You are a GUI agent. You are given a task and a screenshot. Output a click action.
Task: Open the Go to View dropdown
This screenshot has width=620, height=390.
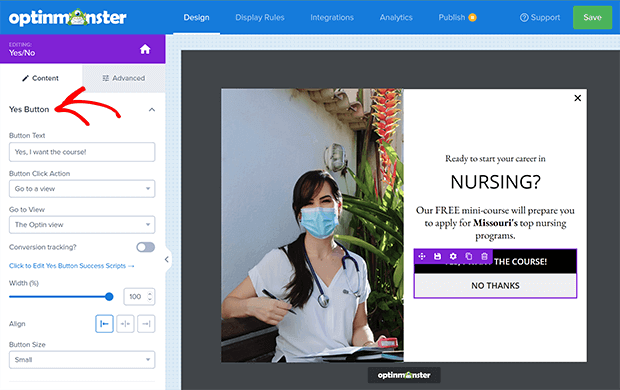click(82, 225)
